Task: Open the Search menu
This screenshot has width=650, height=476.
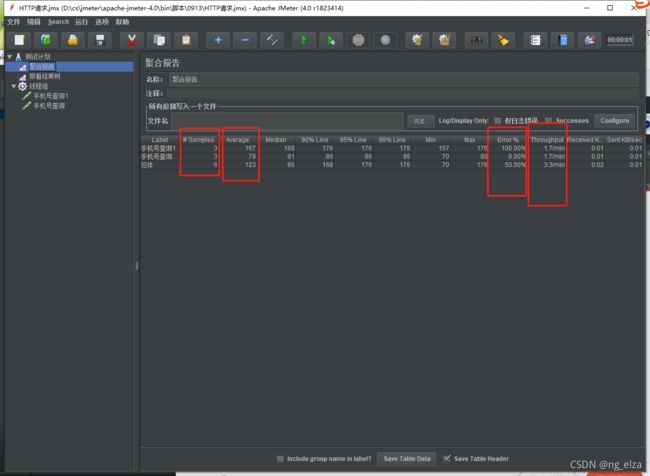Action: (58, 22)
